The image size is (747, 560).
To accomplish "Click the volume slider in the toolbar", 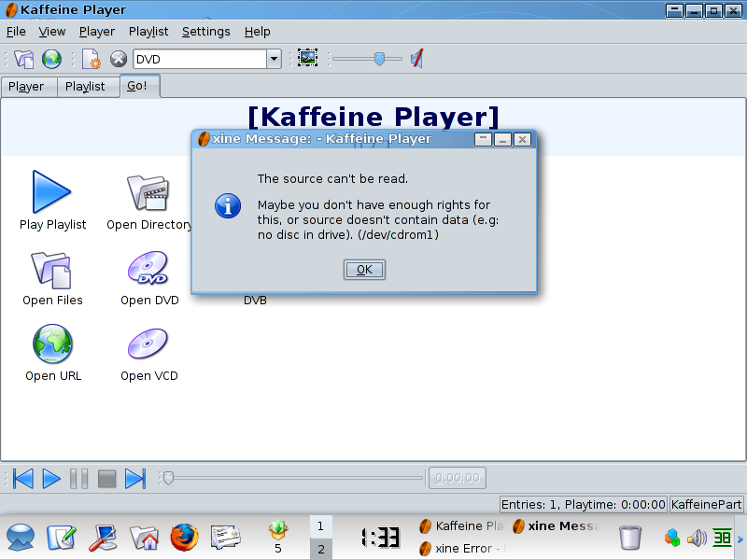I will (x=378, y=59).
